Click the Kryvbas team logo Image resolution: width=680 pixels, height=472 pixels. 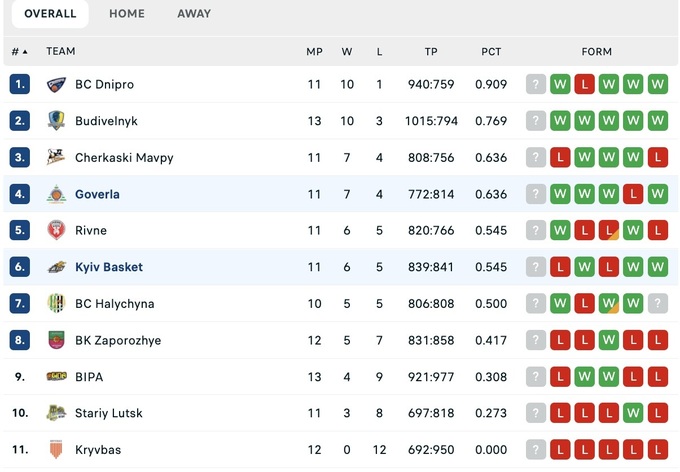pos(56,450)
